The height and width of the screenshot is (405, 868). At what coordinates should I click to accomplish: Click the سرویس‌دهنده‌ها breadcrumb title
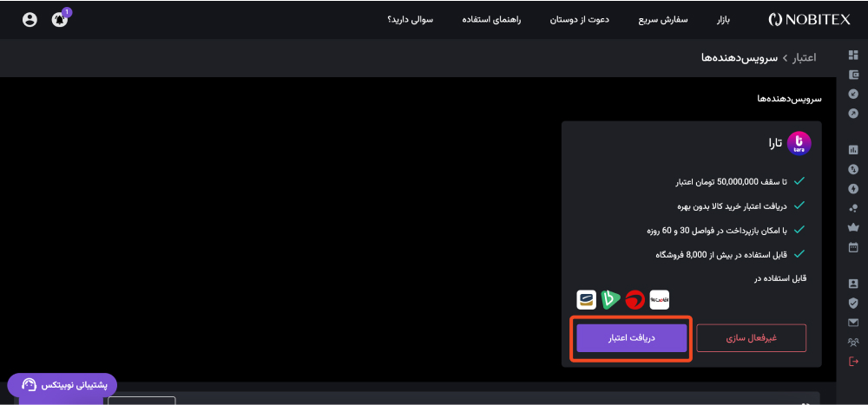(x=740, y=57)
